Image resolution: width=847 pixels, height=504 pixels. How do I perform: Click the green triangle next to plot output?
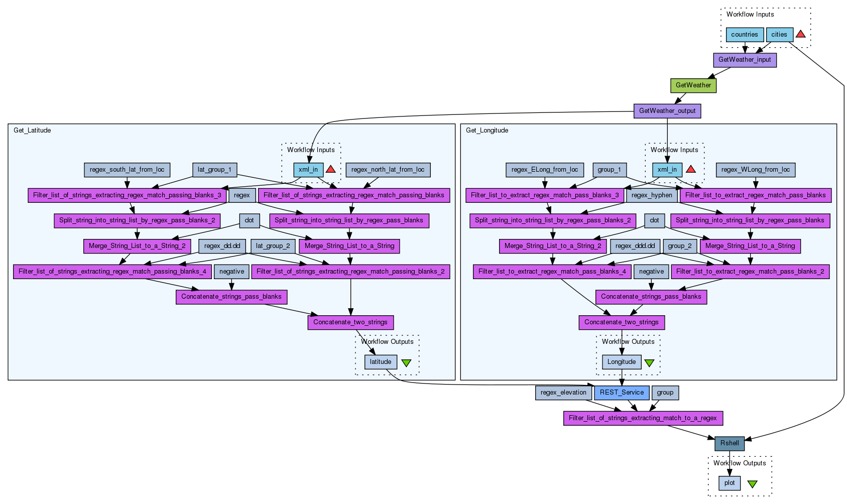tap(752, 484)
